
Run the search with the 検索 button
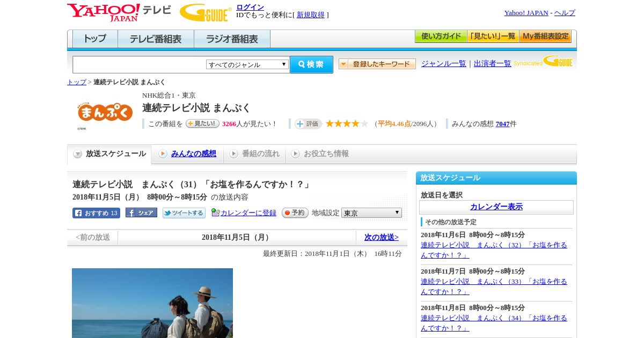click(311, 64)
